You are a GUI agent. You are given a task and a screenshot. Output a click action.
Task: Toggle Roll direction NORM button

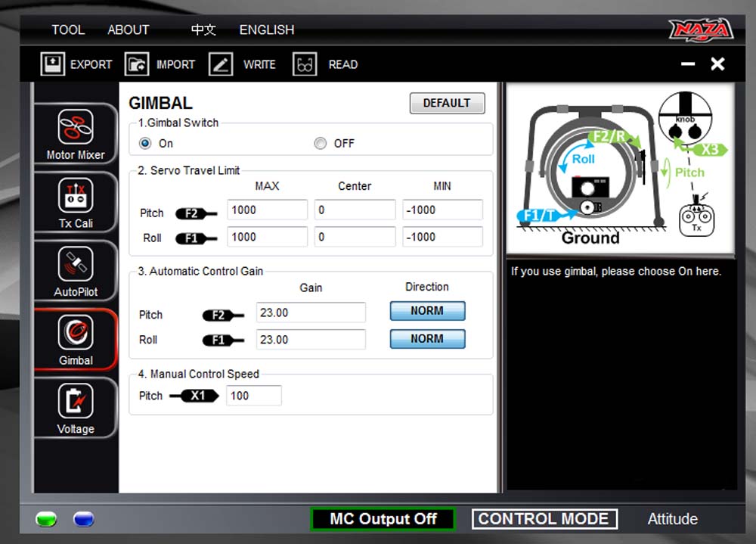(427, 339)
